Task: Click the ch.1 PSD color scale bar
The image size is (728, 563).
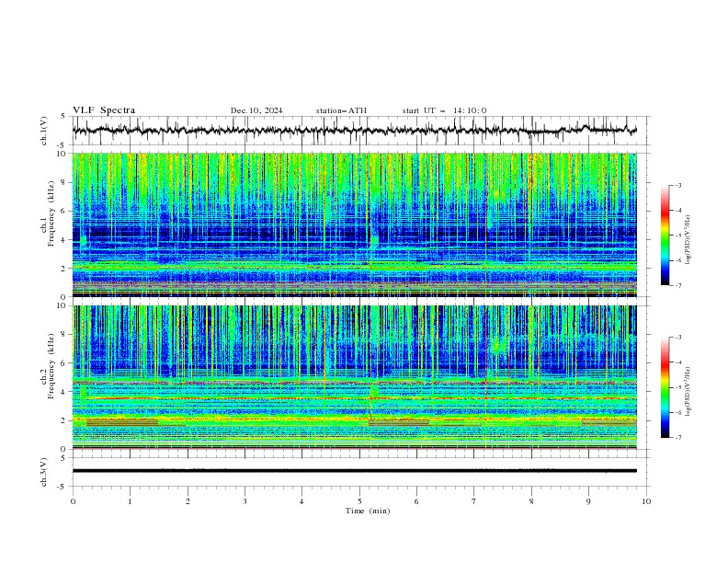Action: pos(665,236)
